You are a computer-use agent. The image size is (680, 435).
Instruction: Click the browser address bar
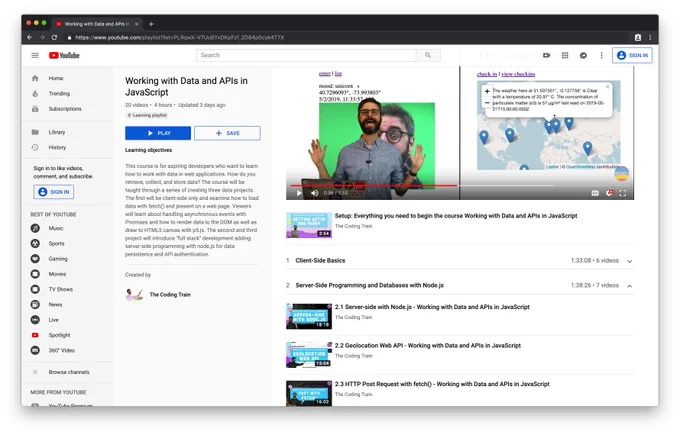click(347, 37)
